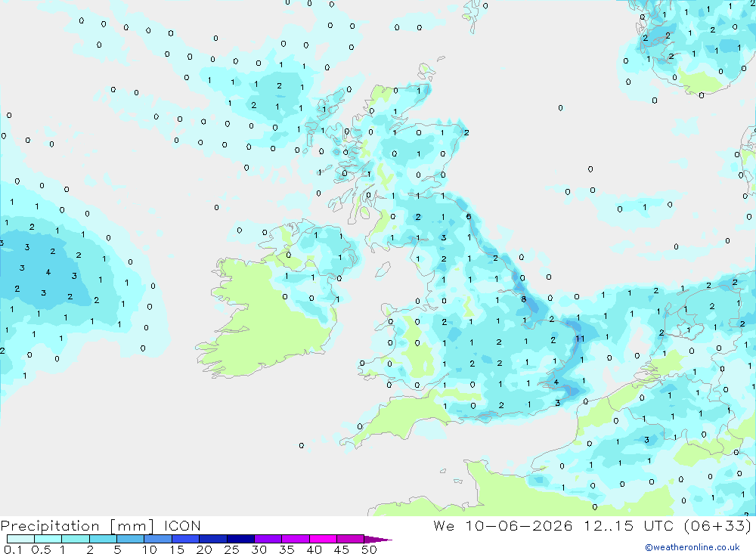Click the "We 10-06-2026 12..15 UTC (06+33)" date text
756x554 pixels.
tap(592, 526)
